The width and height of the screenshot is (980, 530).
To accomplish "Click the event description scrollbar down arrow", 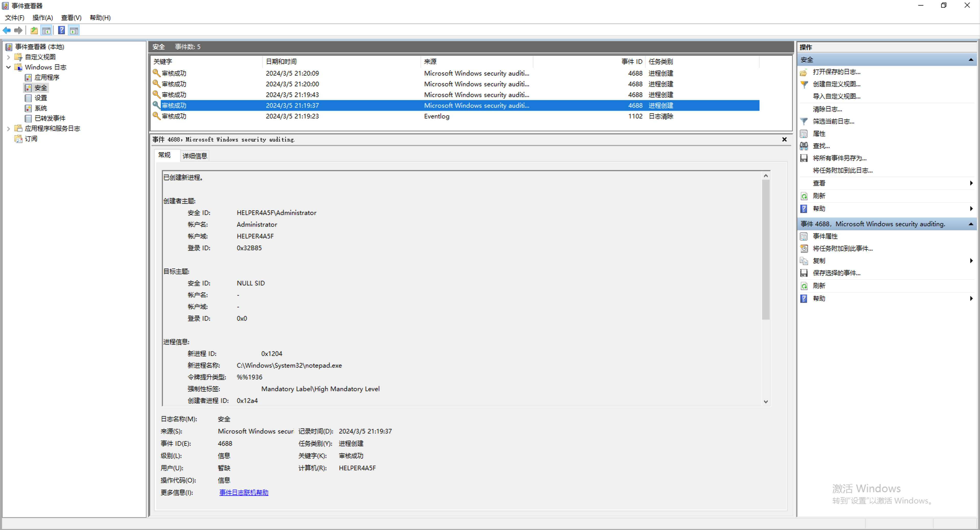I will (x=766, y=402).
